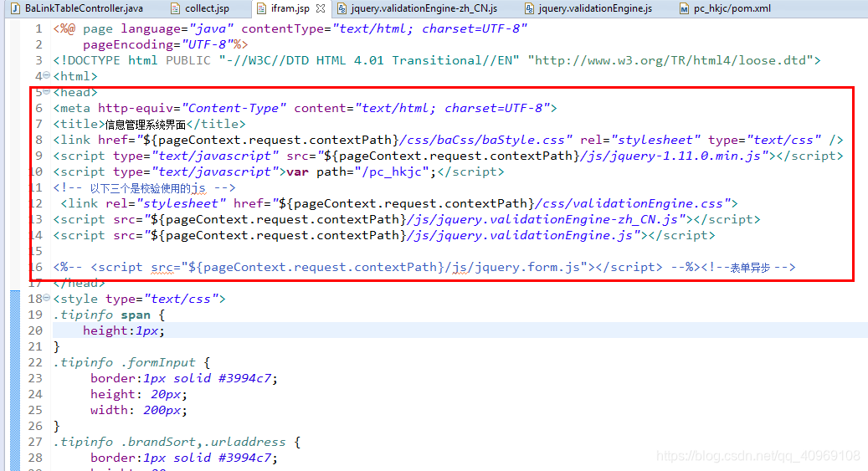Click #3994c7 color value on line 23
The height and width of the screenshot is (471, 868).
[244, 379]
